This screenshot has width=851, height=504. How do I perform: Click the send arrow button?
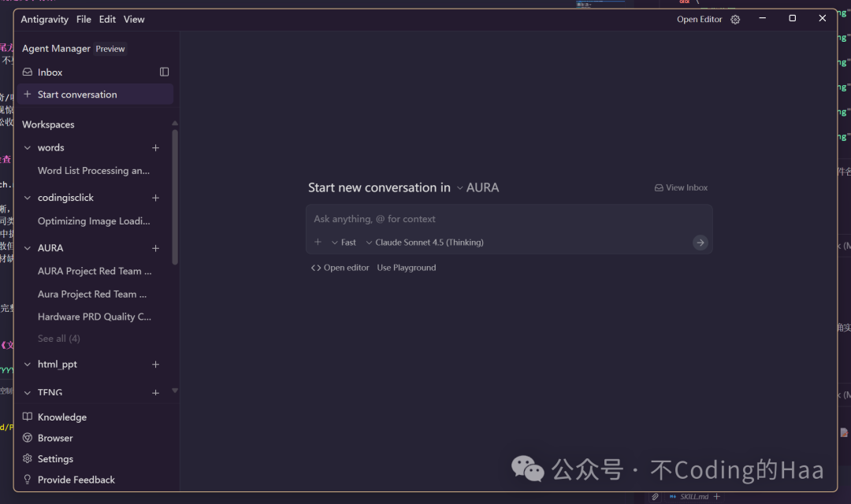(x=700, y=243)
